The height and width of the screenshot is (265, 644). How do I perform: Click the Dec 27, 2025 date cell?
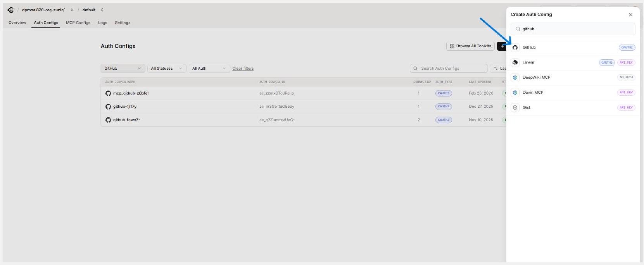(x=481, y=107)
